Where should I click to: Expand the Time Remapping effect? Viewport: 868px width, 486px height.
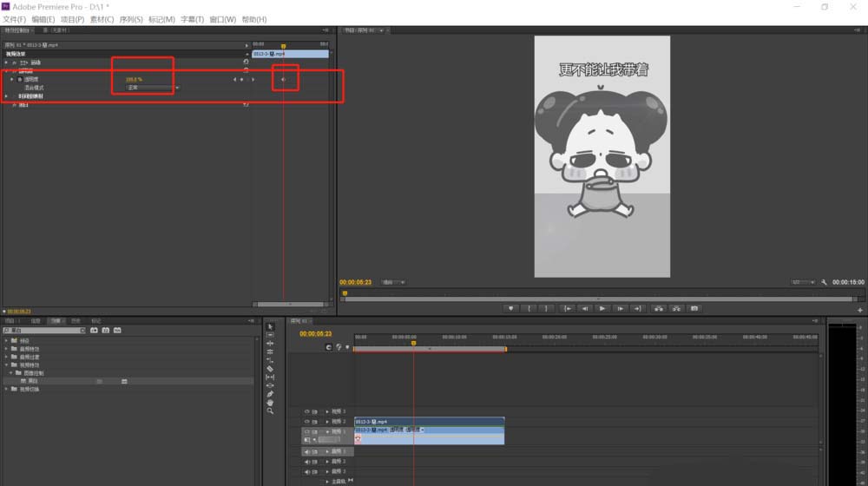[x=7, y=96]
